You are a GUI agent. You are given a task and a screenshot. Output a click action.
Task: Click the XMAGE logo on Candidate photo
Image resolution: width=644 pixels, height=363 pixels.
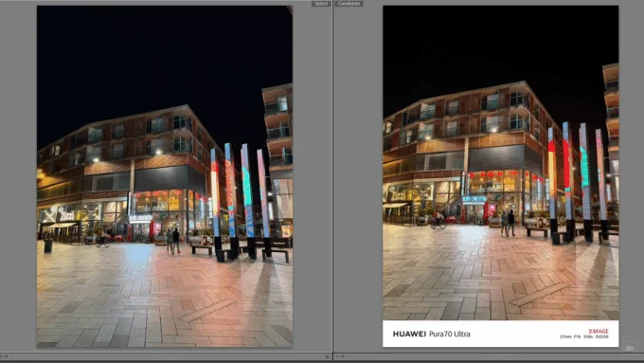point(598,331)
